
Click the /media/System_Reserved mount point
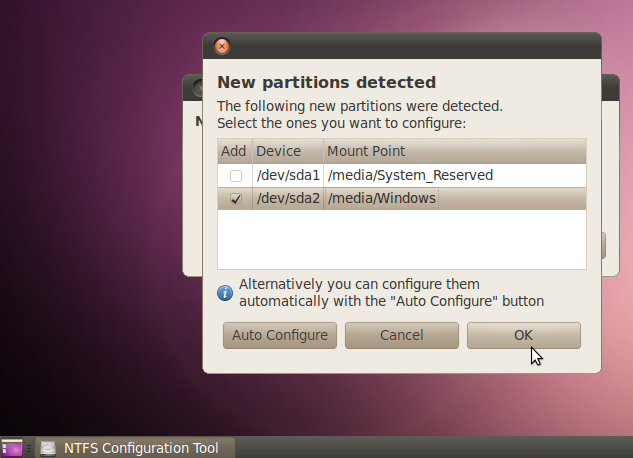point(410,176)
